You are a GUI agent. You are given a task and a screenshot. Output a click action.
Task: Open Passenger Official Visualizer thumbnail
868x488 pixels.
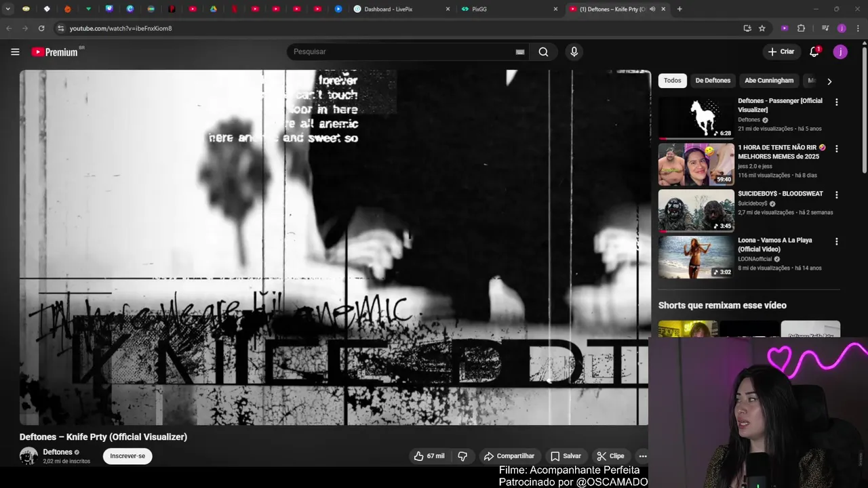(696, 118)
